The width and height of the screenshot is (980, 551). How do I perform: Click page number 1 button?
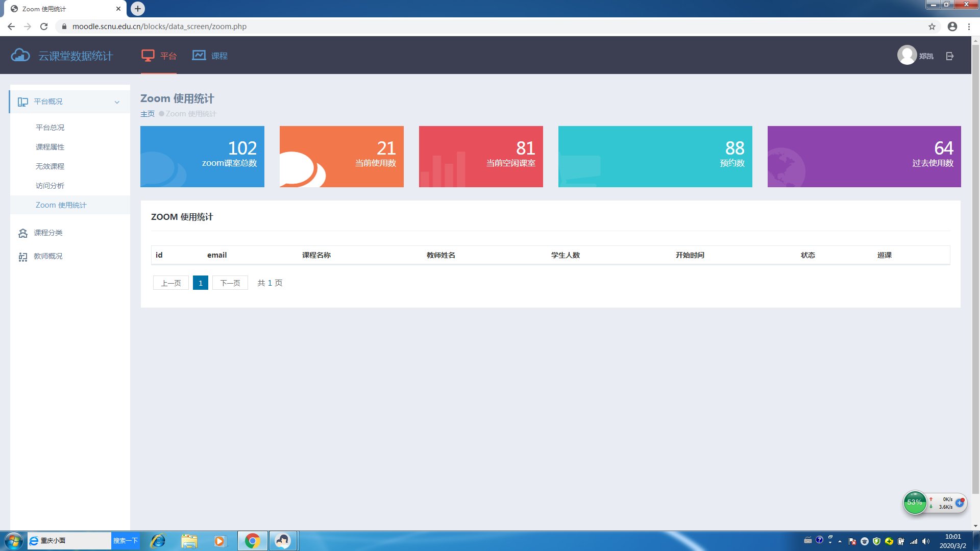(201, 283)
